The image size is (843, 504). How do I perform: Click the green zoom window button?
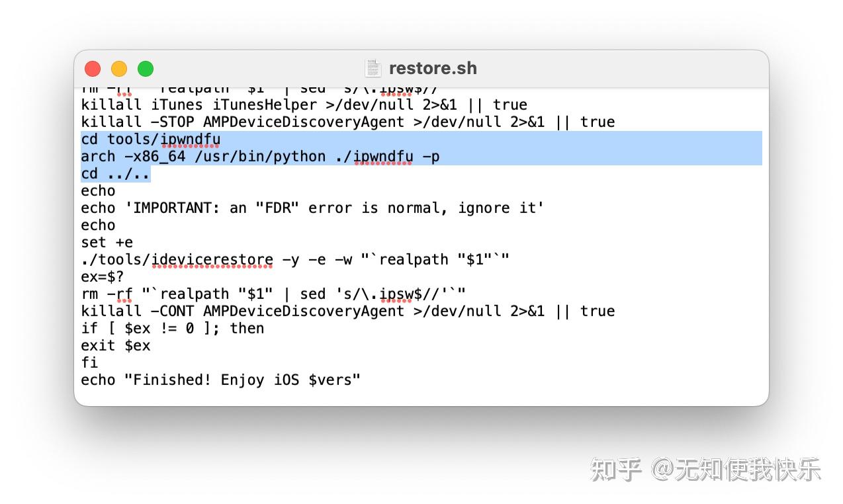click(146, 68)
